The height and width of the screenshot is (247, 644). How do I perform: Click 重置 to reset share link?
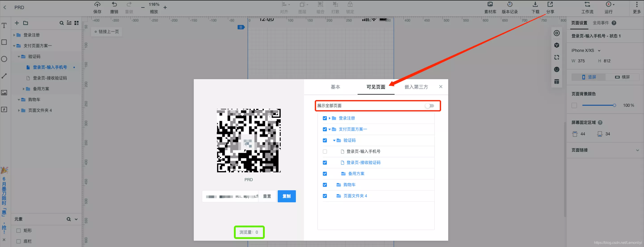pos(267,196)
